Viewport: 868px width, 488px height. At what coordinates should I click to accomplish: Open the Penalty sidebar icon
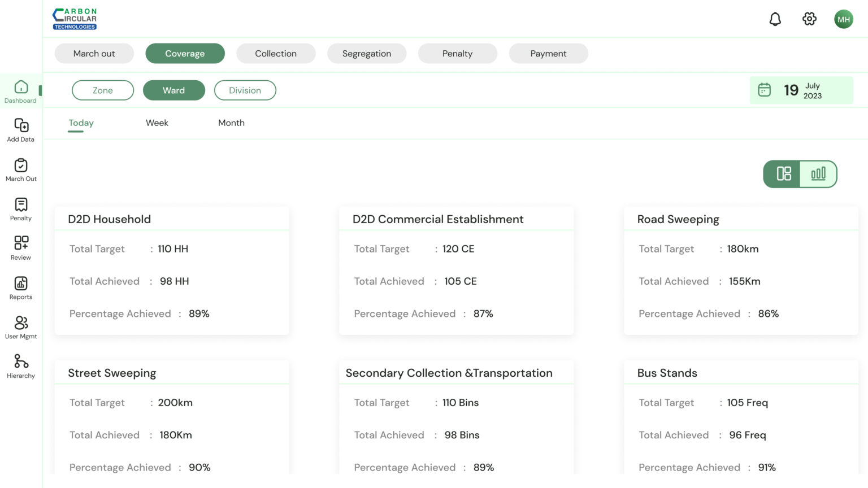point(21,209)
